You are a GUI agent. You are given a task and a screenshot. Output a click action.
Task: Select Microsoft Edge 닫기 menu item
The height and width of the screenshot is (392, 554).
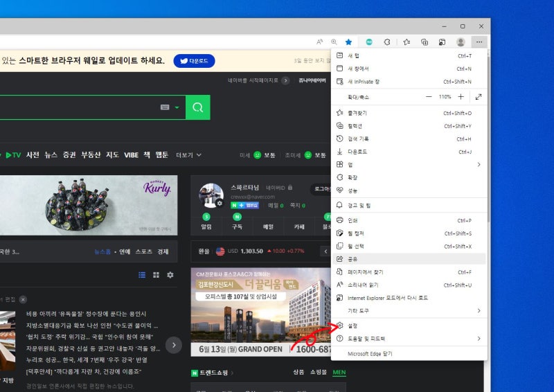409,353
